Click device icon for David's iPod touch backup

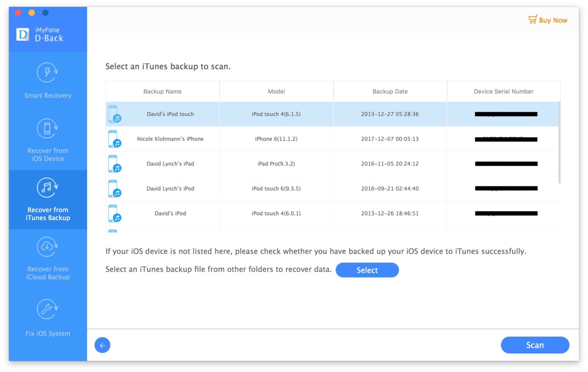click(115, 114)
